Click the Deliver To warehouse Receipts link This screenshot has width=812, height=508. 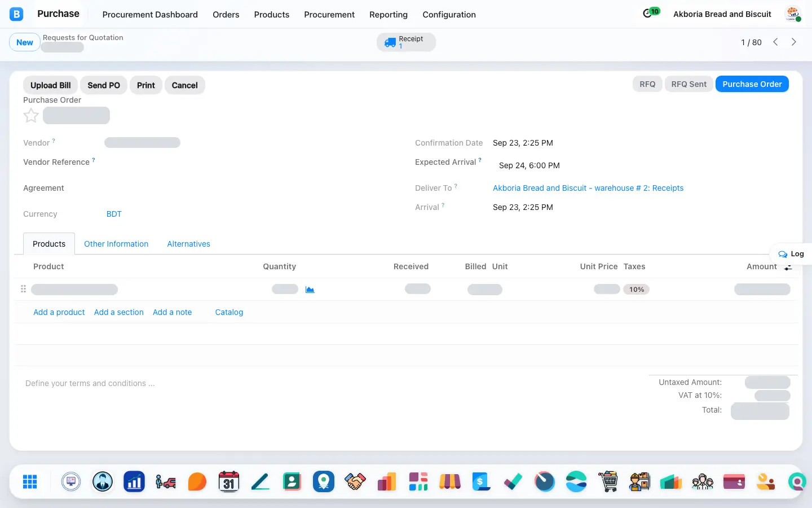pos(588,188)
